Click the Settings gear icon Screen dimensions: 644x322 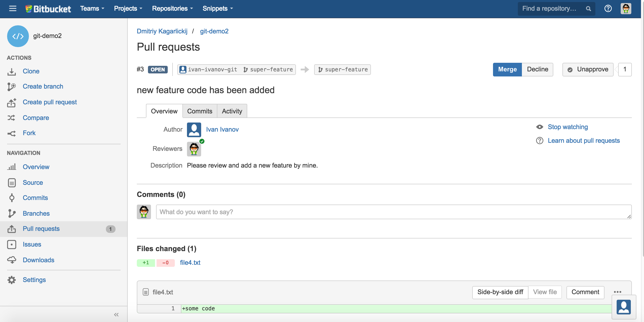(x=12, y=280)
